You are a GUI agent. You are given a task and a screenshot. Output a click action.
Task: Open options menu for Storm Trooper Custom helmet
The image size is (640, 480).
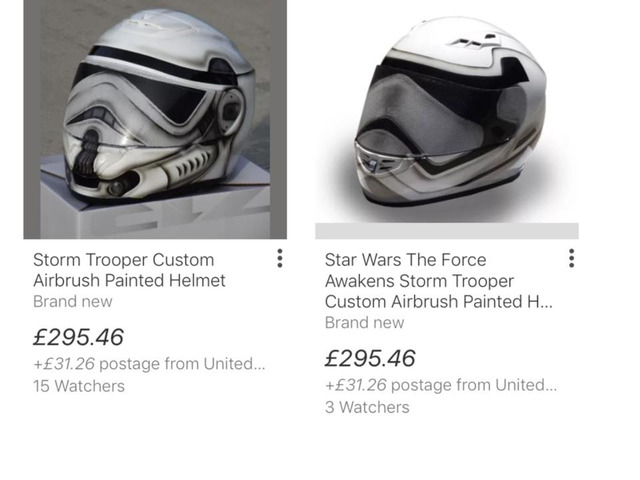point(279,259)
